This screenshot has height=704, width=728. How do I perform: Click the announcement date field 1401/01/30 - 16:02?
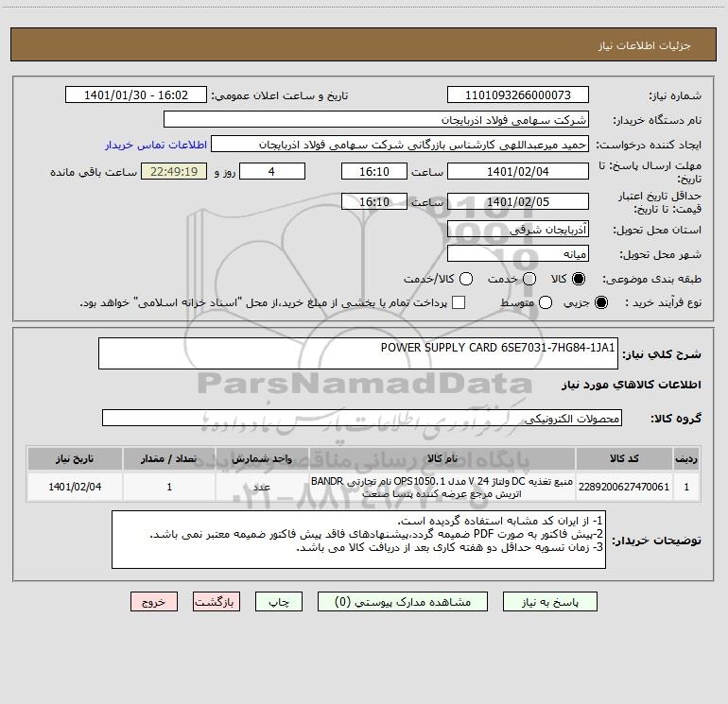pyautogui.click(x=136, y=95)
